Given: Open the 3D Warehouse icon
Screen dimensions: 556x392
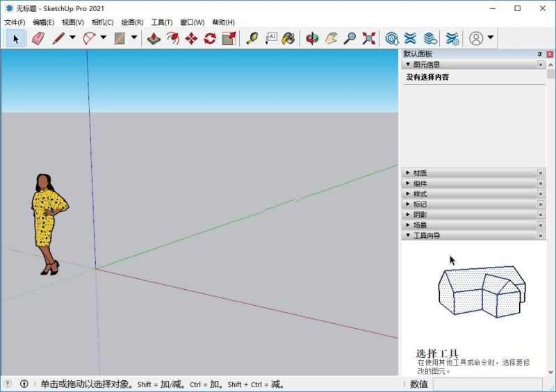Looking at the screenshot, I should (391, 38).
